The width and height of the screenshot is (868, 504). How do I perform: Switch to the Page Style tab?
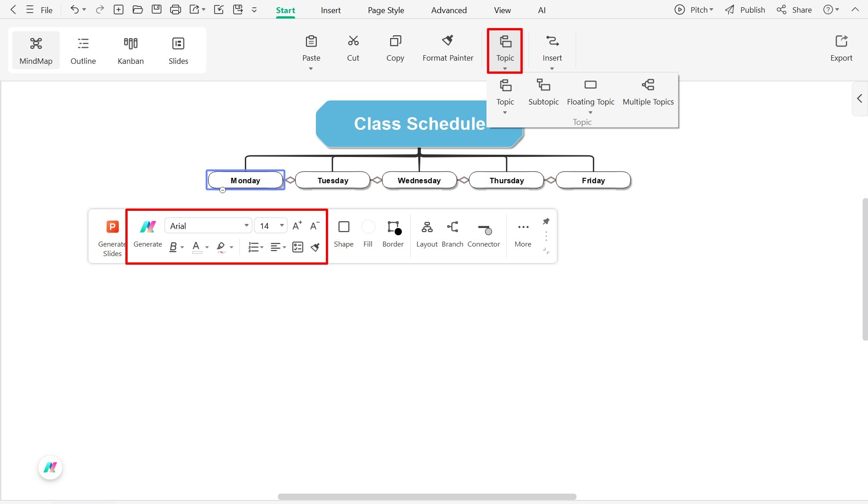click(x=386, y=10)
